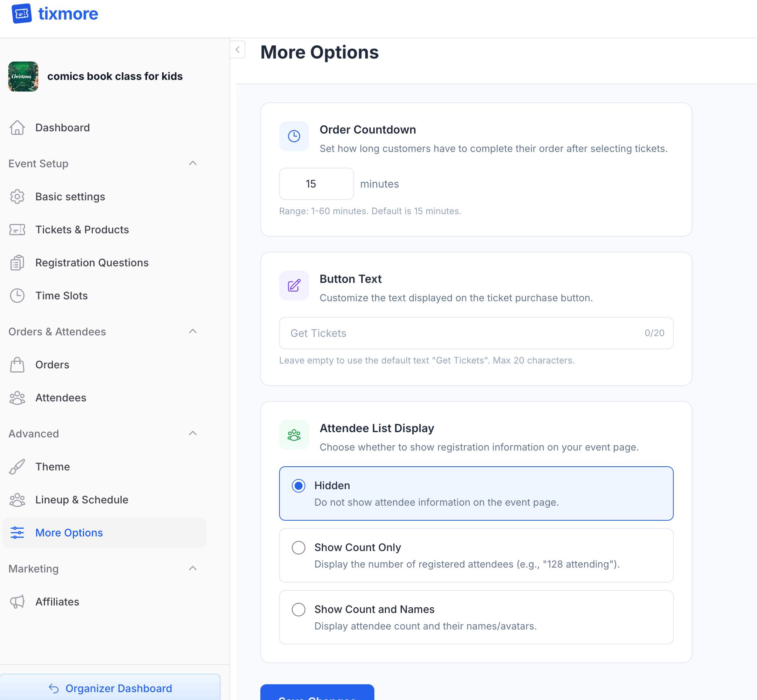Click the Theme brush icon

tap(17, 467)
